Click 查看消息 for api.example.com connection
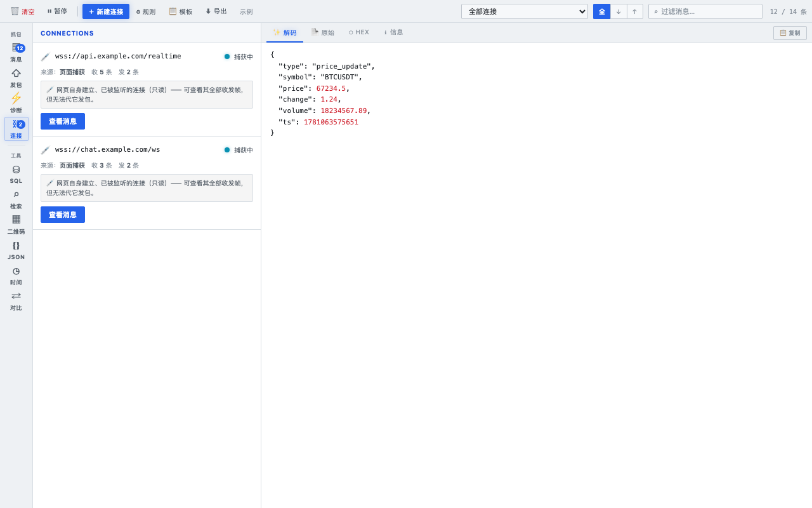Image resolution: width=812 pixels, height=508 pixels. (63, 121)
